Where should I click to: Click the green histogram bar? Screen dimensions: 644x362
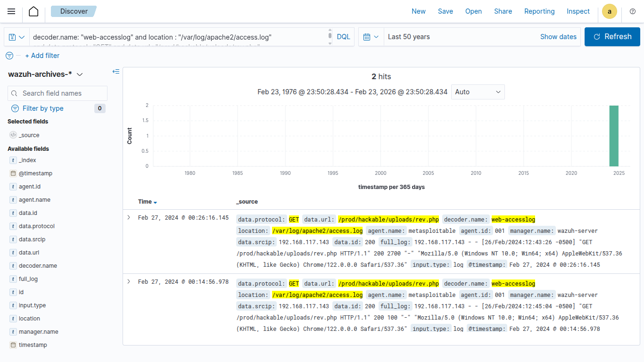[613, 136]
